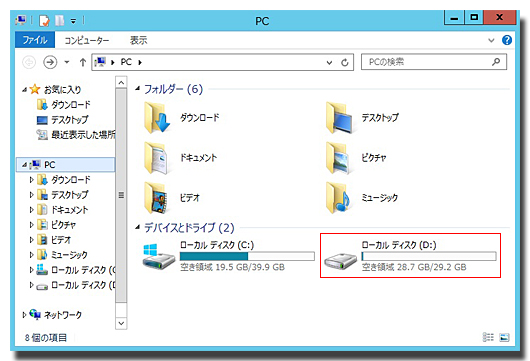The height and width of the screenshot is (361, 530).
Task: Click the Up one level arrow button
Action: coord(82,62)
